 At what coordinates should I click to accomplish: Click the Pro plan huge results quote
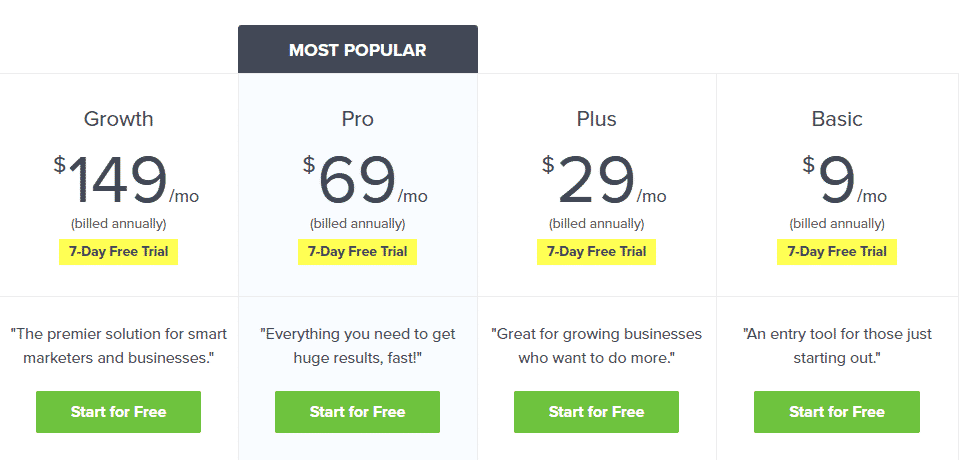(x=357, y=346)
